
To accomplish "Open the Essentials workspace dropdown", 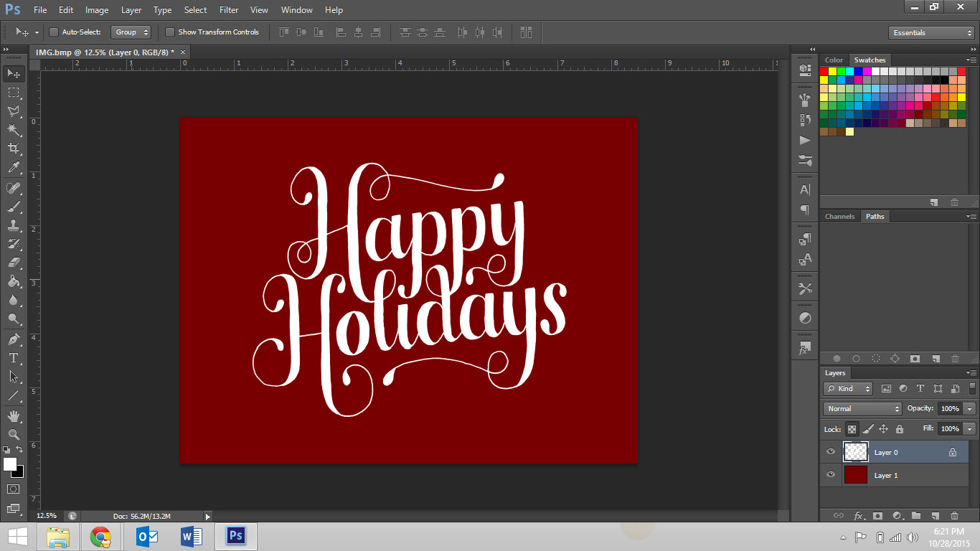I will point(930,33).
